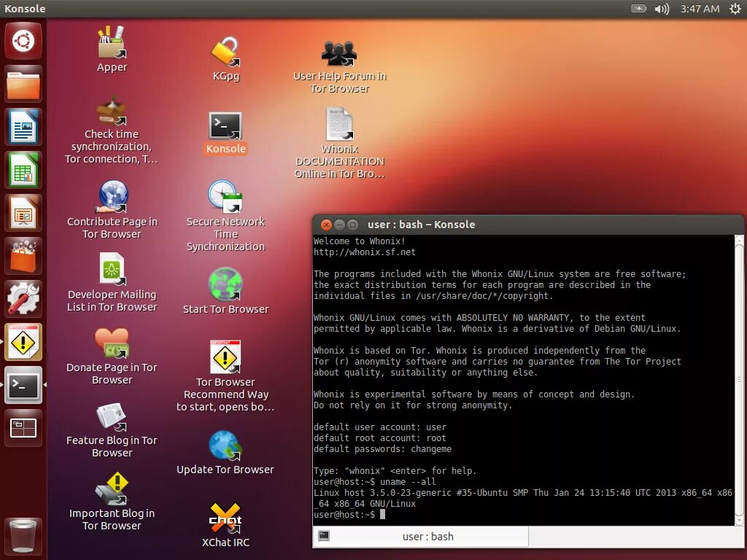
Task: Open Secure Network Time Synchronization icon
Action: click(225, 216)
